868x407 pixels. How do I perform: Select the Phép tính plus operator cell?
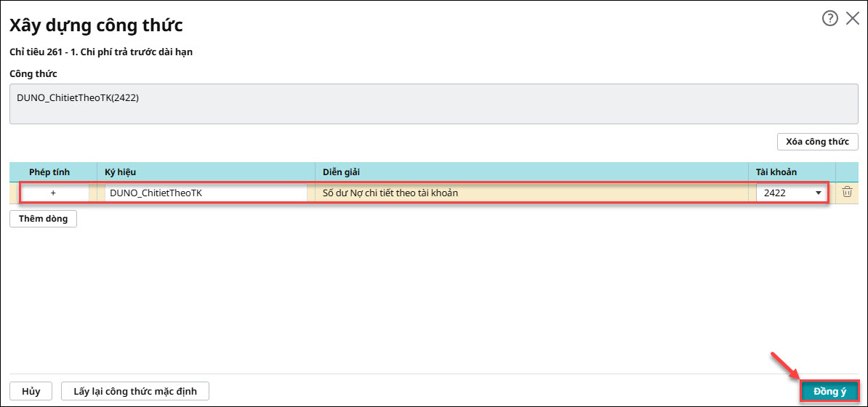[53, 193]
